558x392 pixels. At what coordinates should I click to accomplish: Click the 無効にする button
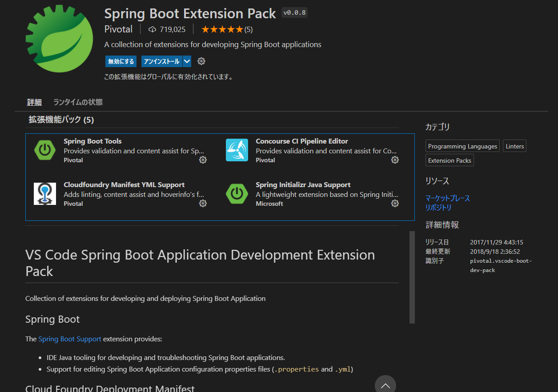(121, 61)
